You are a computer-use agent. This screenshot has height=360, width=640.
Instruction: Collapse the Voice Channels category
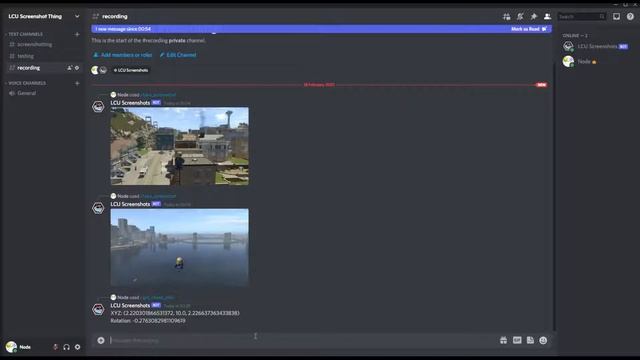(x=27, y=83)
